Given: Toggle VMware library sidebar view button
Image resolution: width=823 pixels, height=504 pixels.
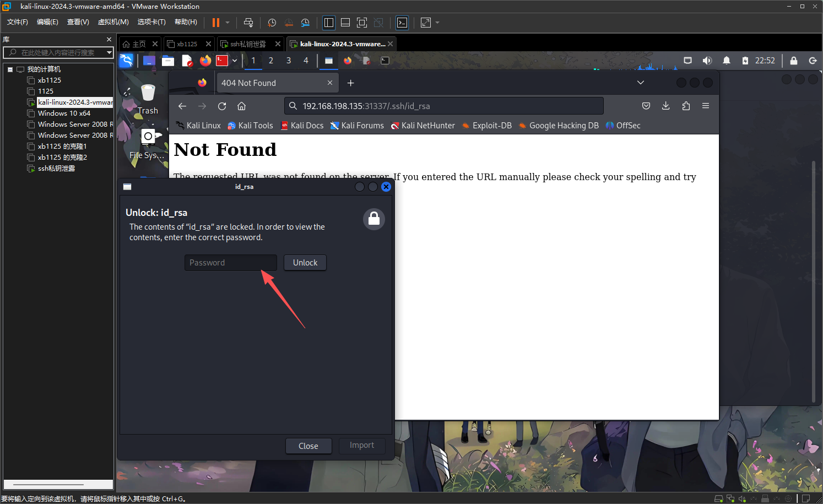Looking at the screenshot, I should coord(329,23).
